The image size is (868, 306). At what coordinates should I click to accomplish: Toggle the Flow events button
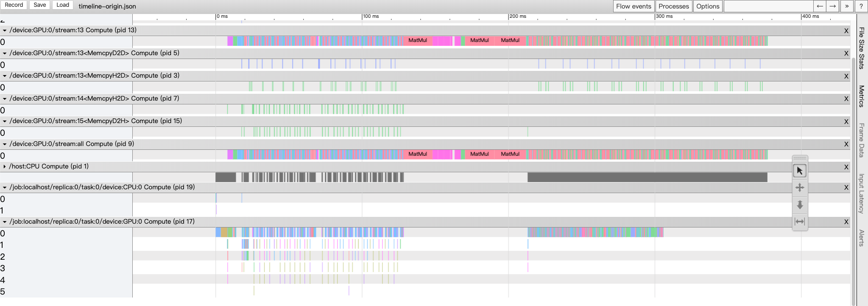point(634,6)
